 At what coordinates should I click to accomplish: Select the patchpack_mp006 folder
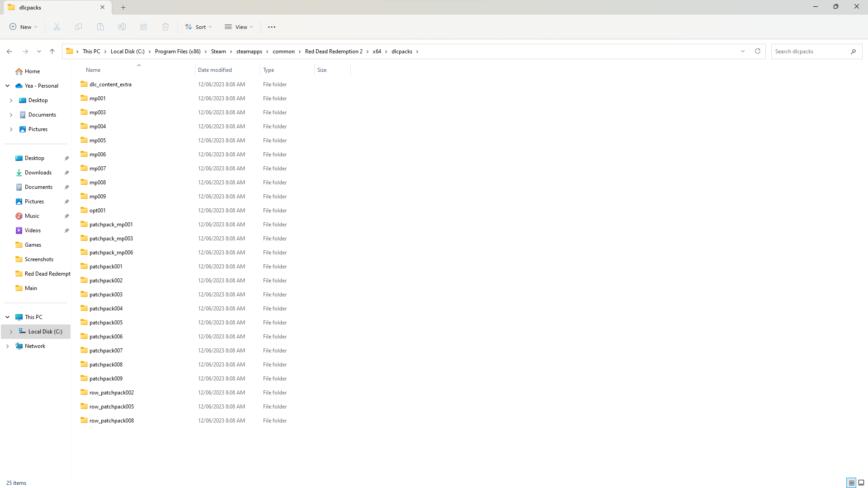point(111,253)
